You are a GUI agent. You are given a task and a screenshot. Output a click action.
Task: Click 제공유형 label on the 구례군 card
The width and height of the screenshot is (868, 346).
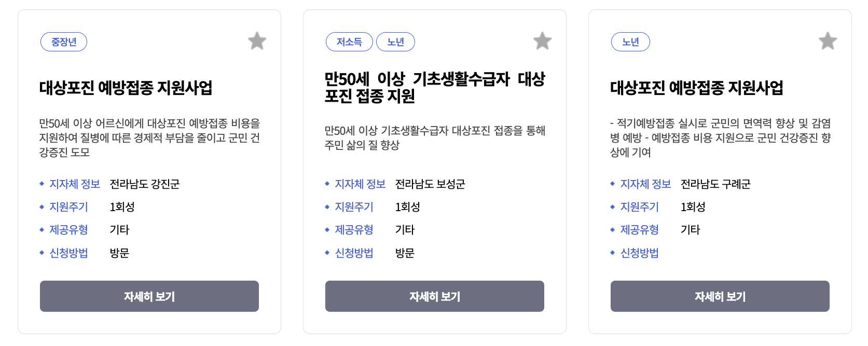(x=640, y=230)
